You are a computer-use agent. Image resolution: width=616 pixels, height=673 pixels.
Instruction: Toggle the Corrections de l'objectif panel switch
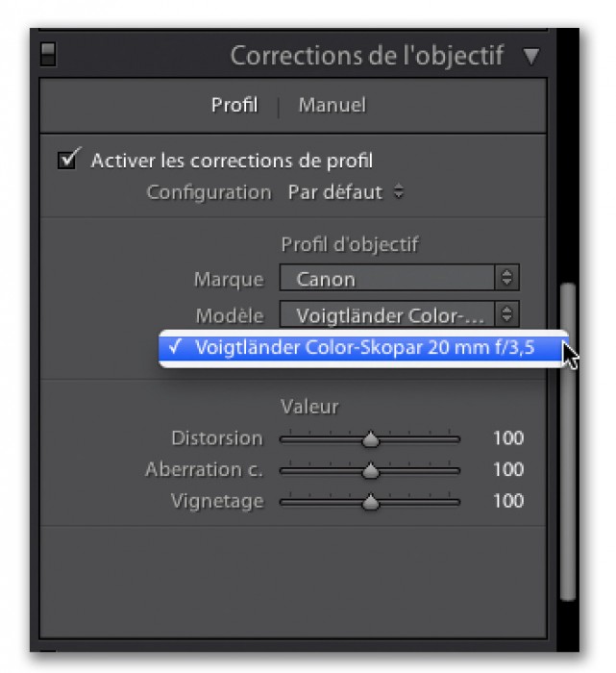(48, 55)
